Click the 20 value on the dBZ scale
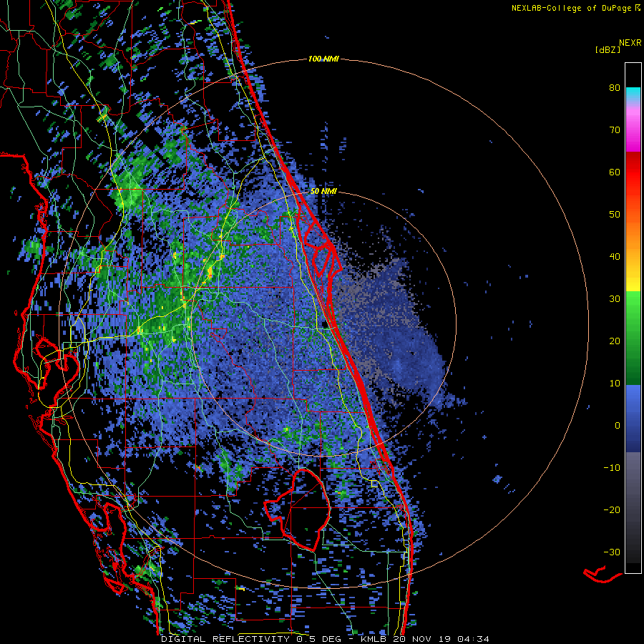The height and width of the screenshot is (644, 644). (x=615, y=341)
